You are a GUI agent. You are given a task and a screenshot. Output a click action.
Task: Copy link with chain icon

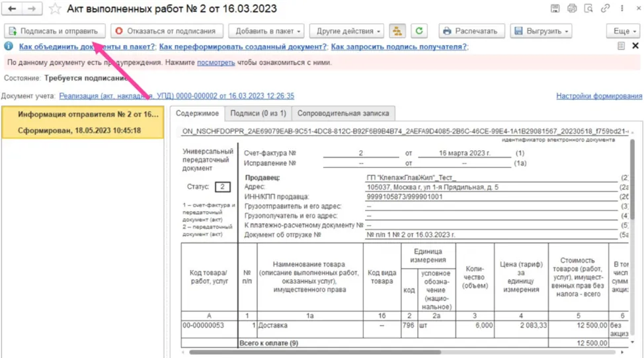tap(605, 8)
